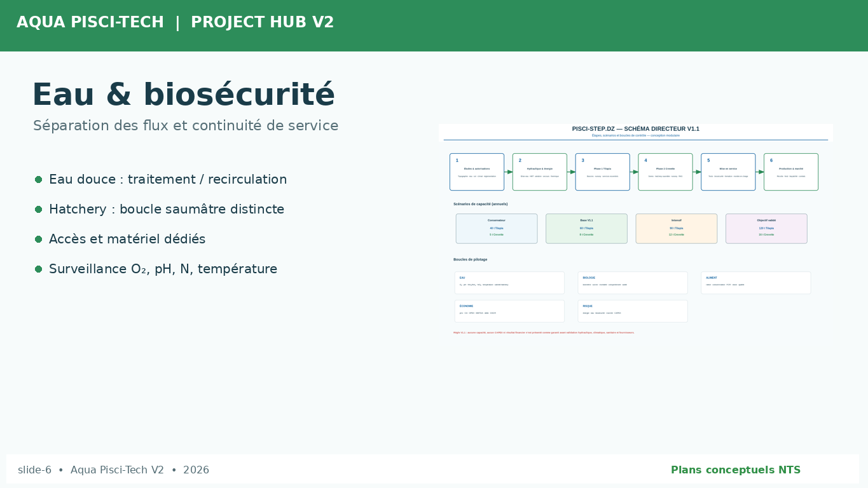Screen dimensions: 868x488
Task: Choose the orange Intensif scenario card
Action: (x=677, y=229)
